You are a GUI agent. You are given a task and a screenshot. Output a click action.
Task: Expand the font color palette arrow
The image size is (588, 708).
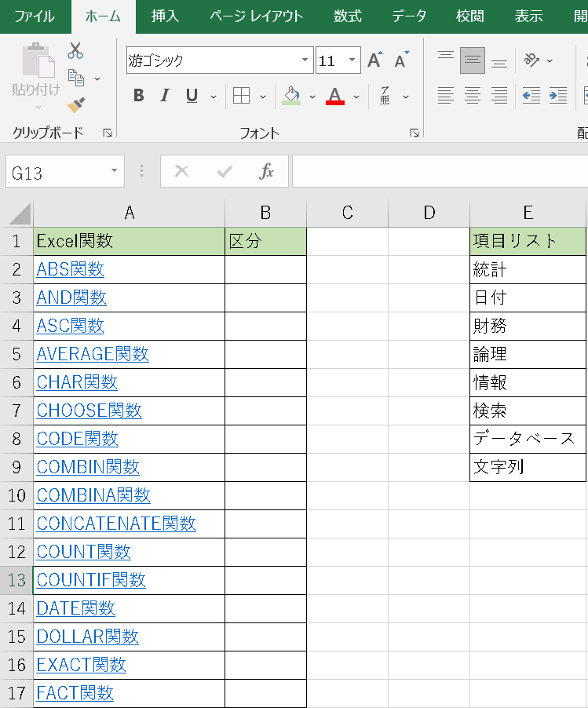point(356,97)
